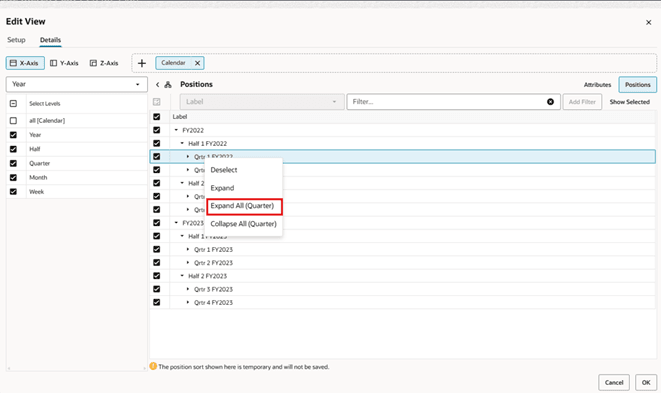
Task: Confirm with the OK button
Action: point(646,382)
